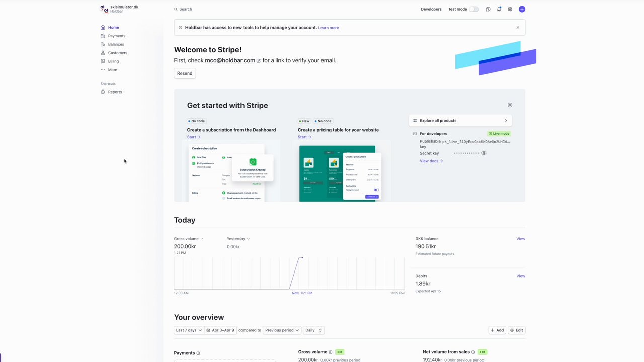Close the new tools notification banner
Screen dimensions: 644x362
click(x=518, y=28)
